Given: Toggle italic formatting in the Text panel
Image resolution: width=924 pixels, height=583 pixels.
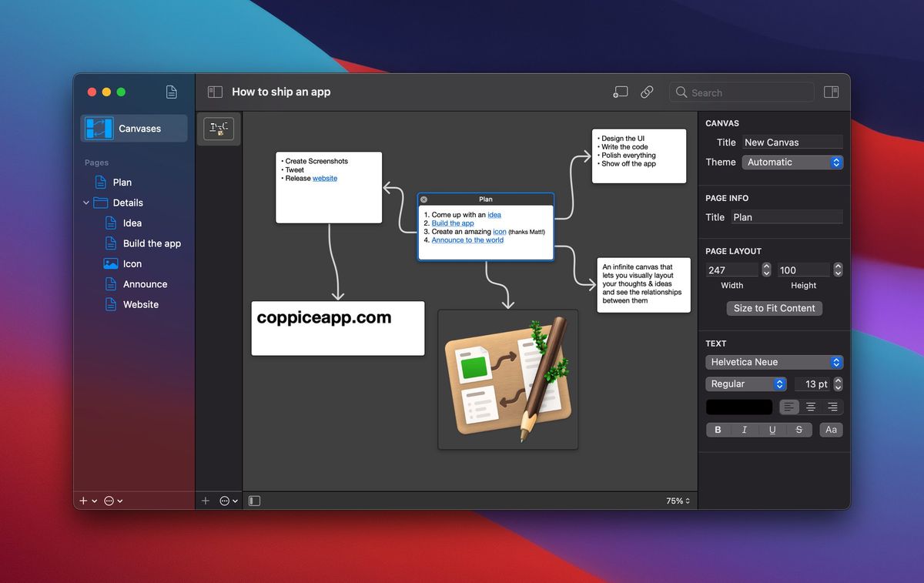Looking at the screenshot, I should (x=745, y=430).
